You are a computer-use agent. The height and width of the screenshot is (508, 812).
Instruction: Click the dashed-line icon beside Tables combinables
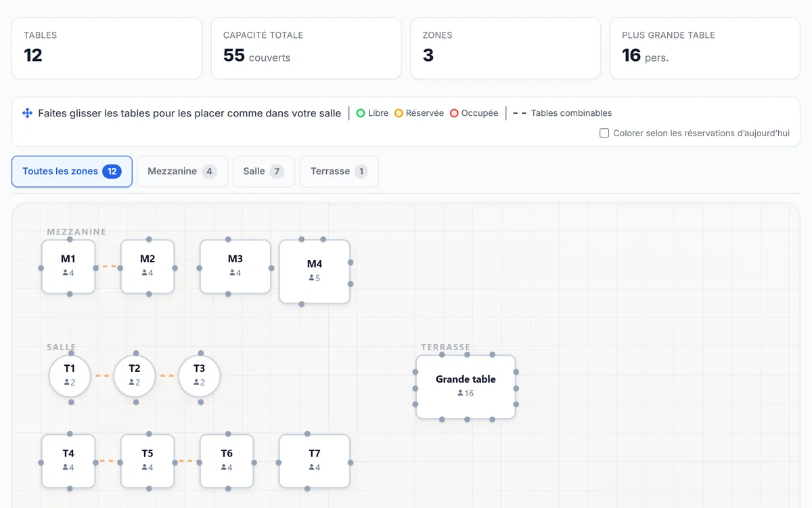click(x=520, y=113)
